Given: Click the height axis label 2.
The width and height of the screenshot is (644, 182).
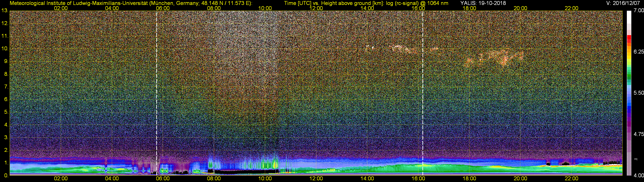Looking at the screenshot, I should point(6,150).
